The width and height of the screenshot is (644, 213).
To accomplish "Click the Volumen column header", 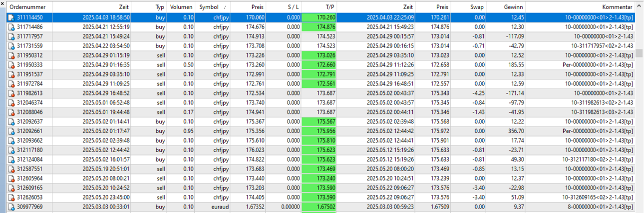I will click(x=181, y=7).
